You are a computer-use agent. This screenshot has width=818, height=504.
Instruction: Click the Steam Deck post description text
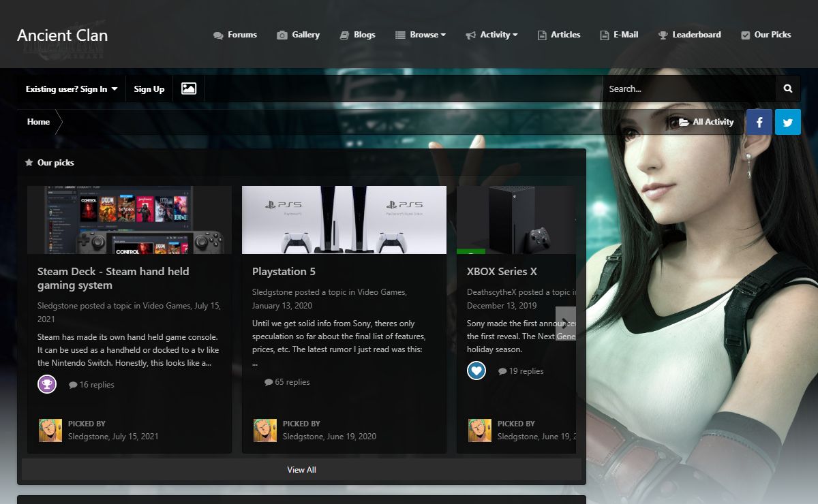point(127,350)
